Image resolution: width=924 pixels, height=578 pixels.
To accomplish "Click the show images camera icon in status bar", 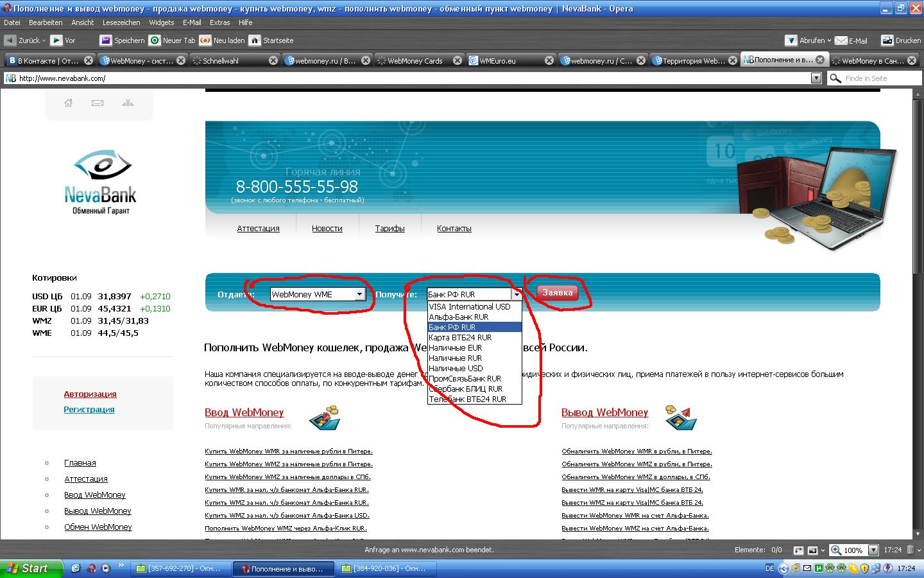I will tap(812, 550).
